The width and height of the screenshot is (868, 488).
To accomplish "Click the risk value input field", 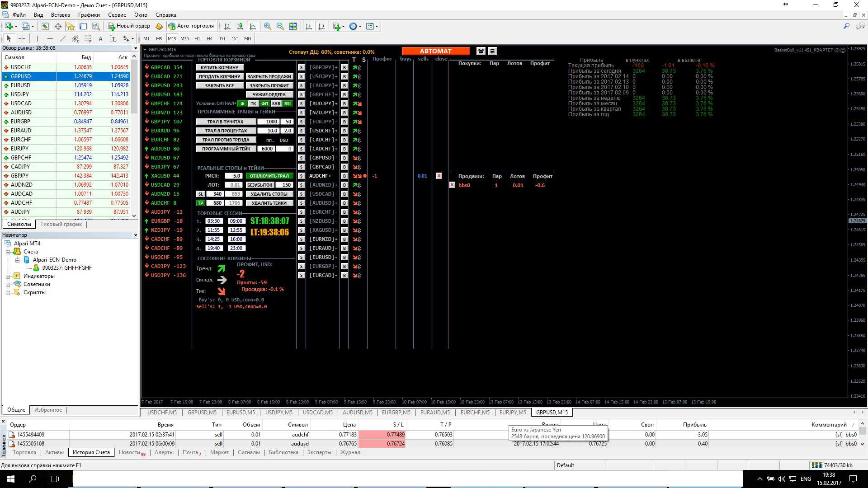I will (x=233, y=176).
